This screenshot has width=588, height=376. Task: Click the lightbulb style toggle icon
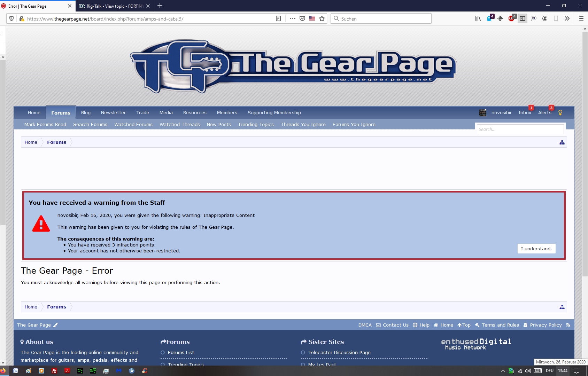(x=560, y=112)
